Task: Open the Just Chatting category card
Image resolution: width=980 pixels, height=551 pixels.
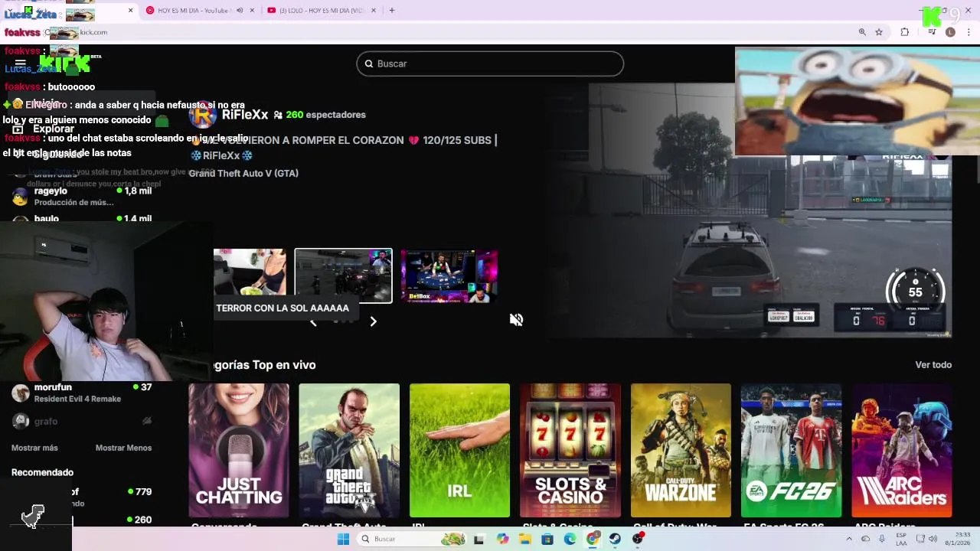Action: [x=239, y=450]
